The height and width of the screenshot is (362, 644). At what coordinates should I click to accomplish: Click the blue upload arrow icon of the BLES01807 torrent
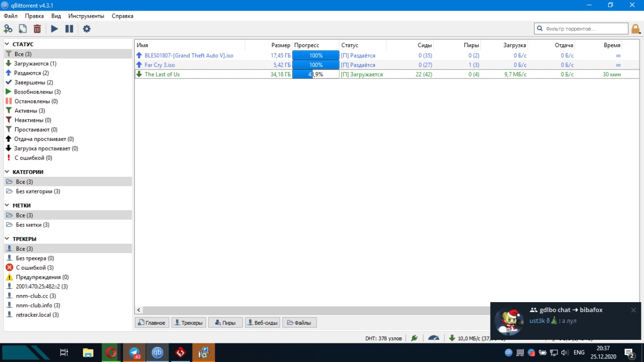point(139,55)
